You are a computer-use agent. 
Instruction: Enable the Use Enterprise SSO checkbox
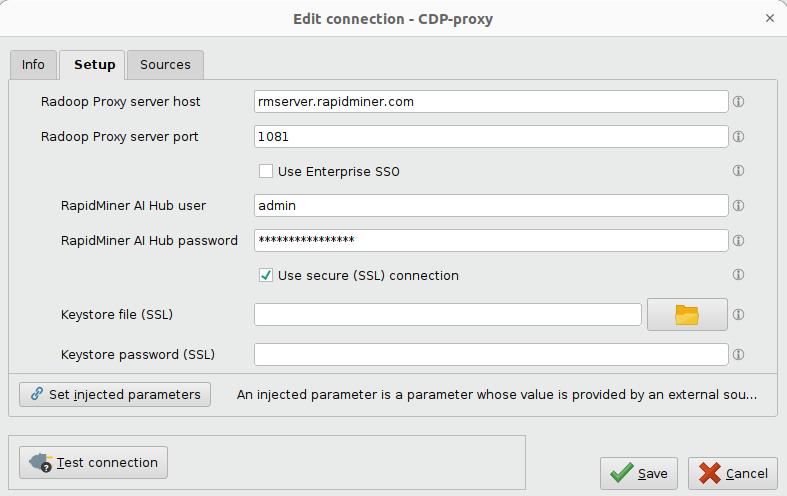point(266,172)
